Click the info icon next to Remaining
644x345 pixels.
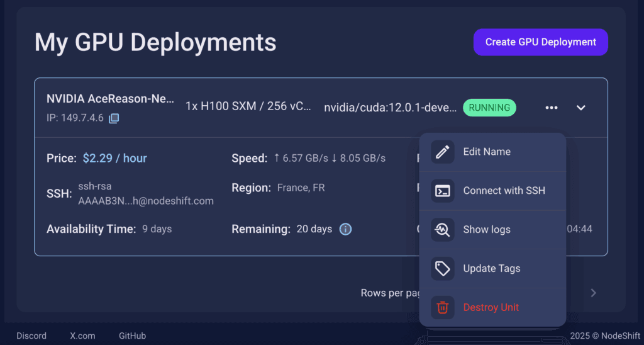pyautogui.click(x=345, y=229)
